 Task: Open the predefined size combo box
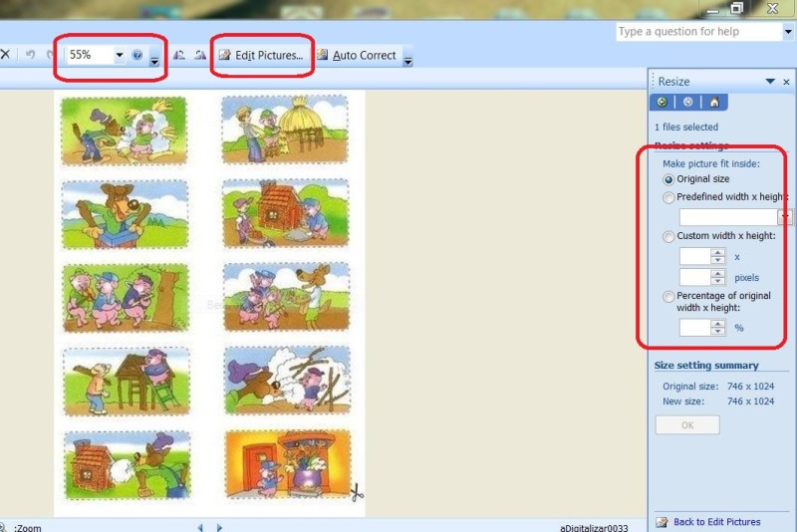pyautogui.click(x=735, y=217)
